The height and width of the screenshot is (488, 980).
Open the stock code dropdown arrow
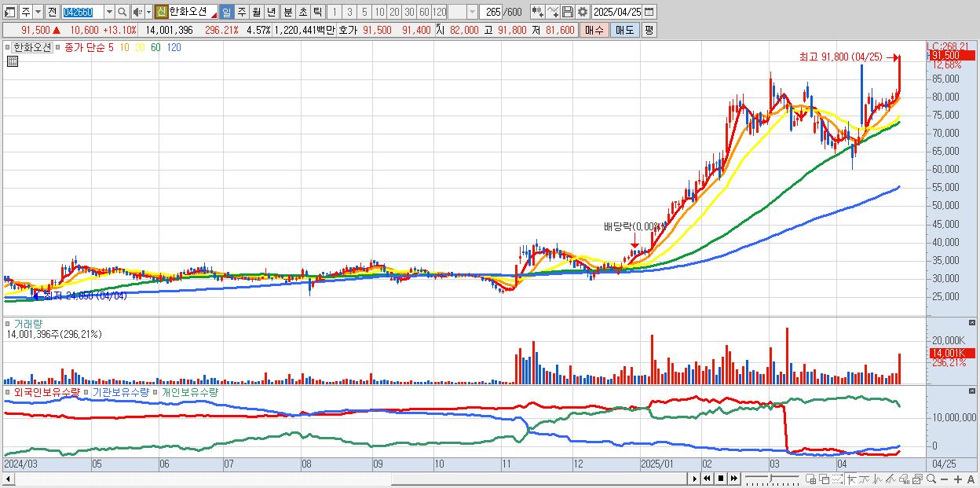click(x=109, y=12)
